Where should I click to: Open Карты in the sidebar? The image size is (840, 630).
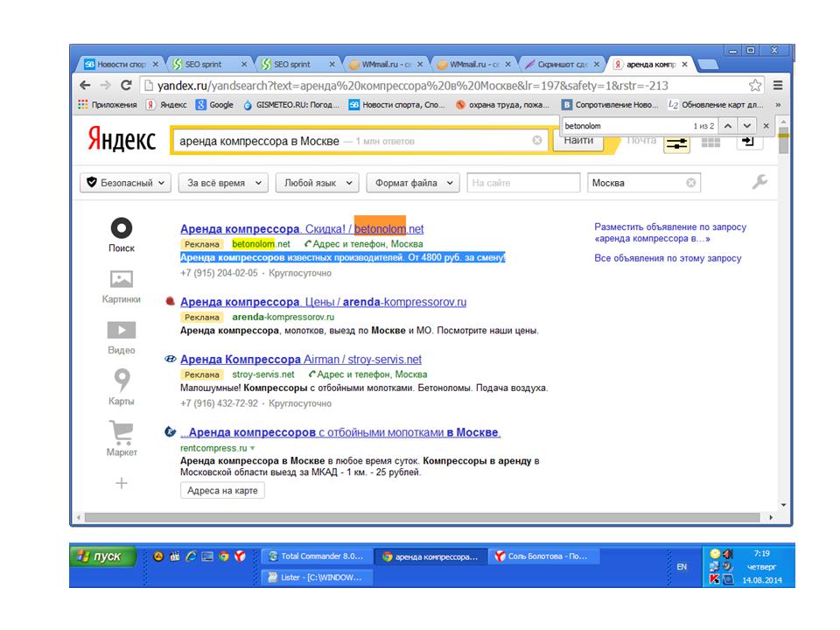click(x=122, y=387)
